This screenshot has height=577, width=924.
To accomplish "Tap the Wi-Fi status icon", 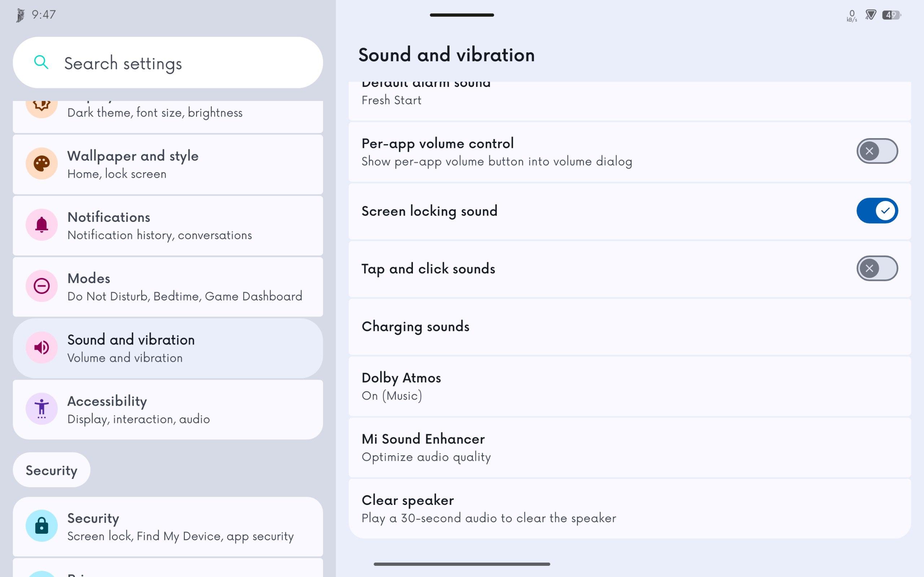I will (x=871, y=15).
